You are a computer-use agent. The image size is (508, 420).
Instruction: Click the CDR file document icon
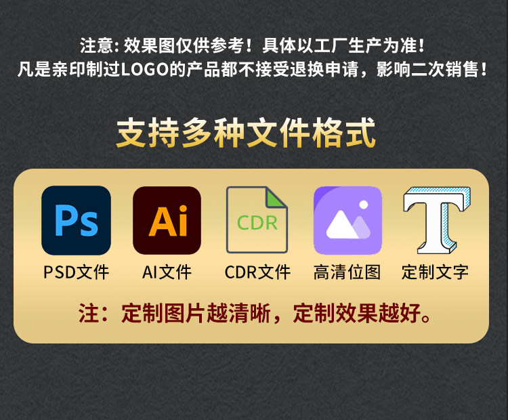coord(257,219)
